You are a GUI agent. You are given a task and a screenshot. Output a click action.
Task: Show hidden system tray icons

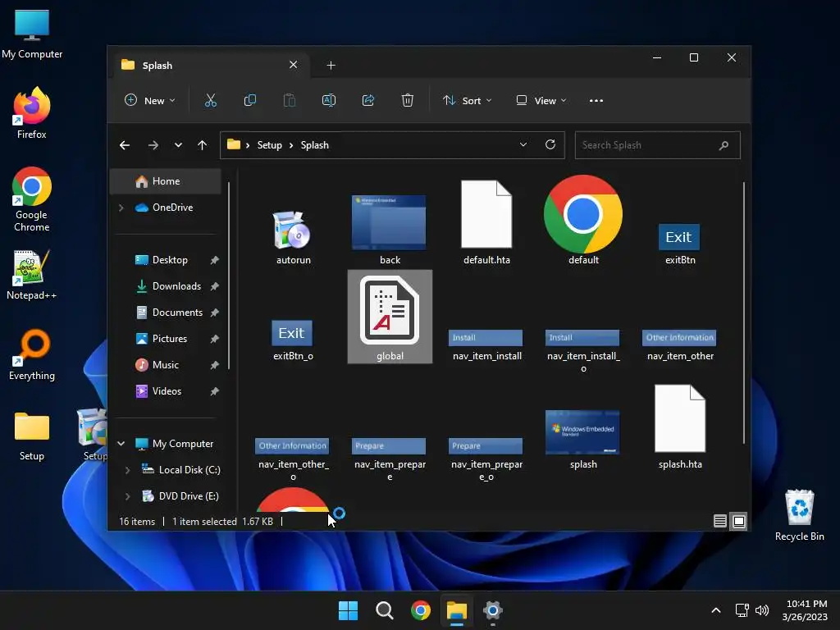tap(715, 610)
